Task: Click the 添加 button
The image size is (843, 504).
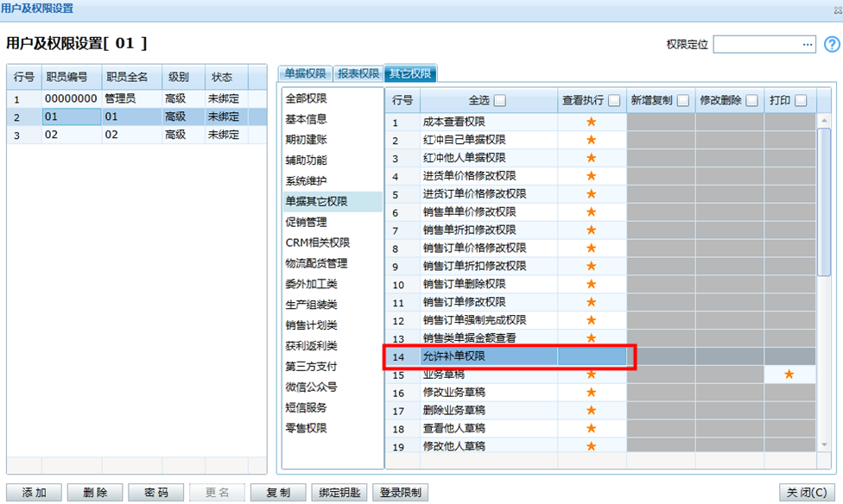Action: coord(35,493)
